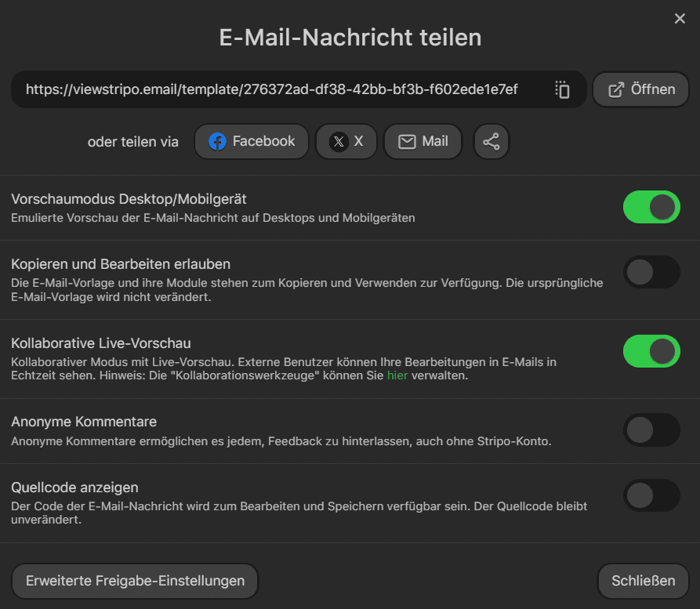
Task: Open Erweiterte Freigabe-Einstellungen
Action: pos(135,581)
